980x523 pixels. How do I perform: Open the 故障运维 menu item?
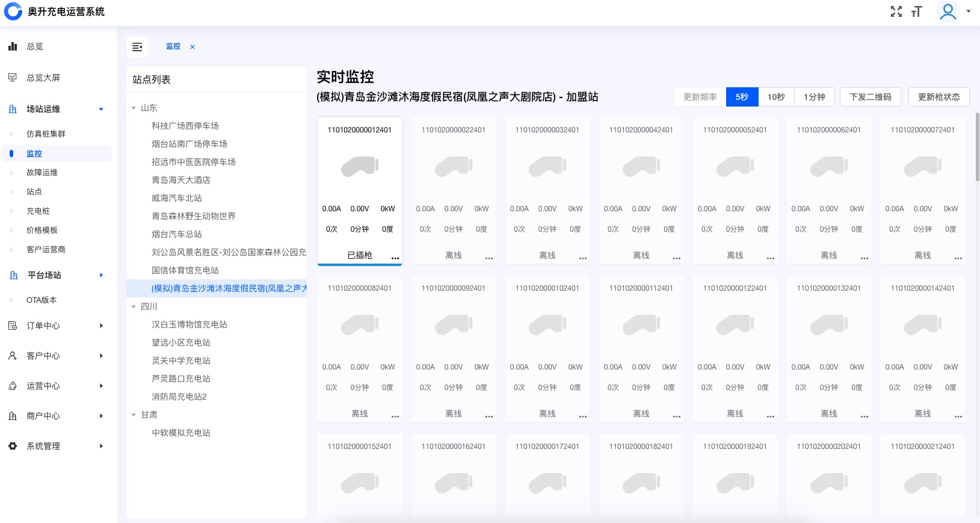42,173
